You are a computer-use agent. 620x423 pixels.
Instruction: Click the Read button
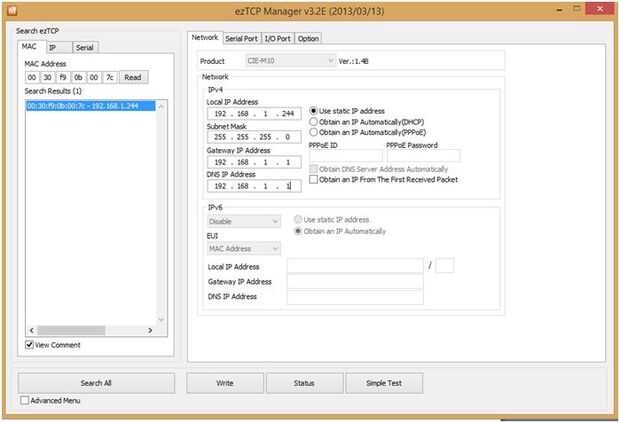tap(133, 77)
